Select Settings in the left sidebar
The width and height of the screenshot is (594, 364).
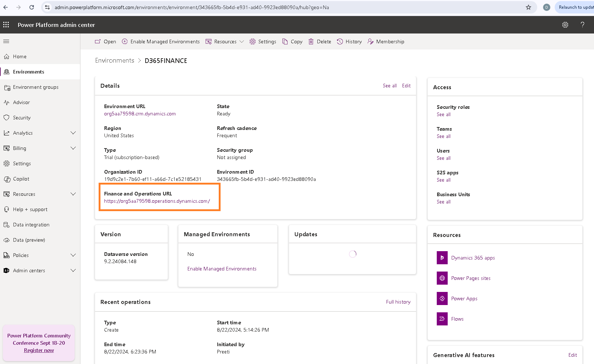coord(40,163)
